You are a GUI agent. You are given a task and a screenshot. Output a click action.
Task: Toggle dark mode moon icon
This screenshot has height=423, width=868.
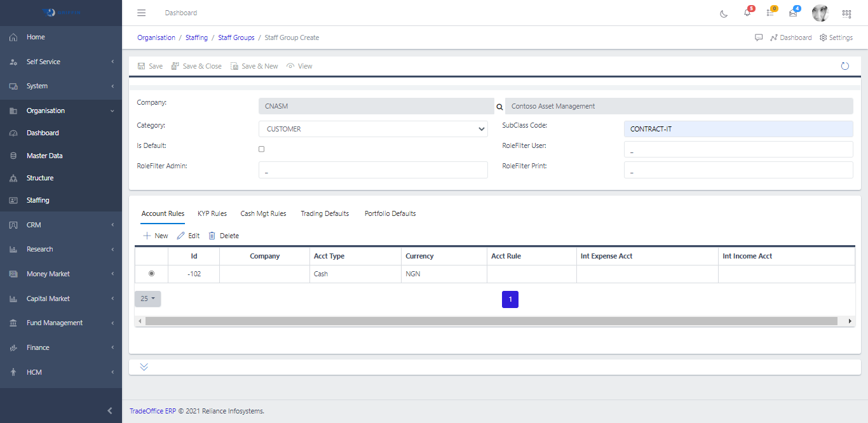click(724, 13)
